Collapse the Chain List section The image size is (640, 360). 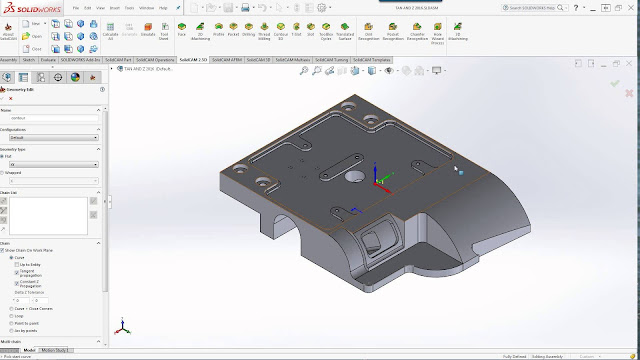98,192
